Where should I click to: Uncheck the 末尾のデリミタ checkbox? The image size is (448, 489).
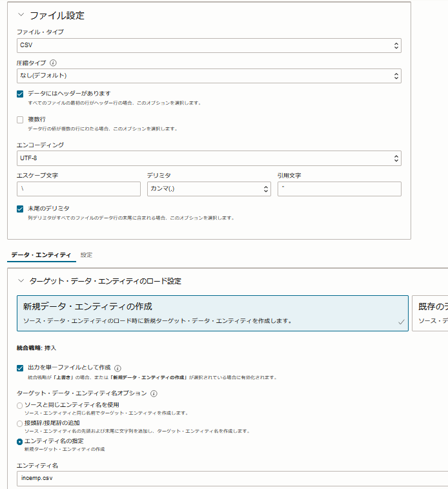(20, 209)
